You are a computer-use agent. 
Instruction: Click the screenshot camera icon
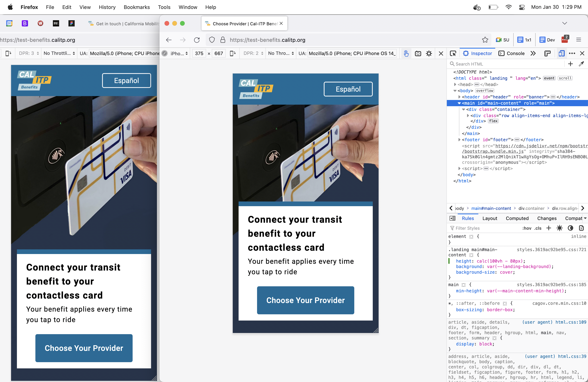coord(418,53)
